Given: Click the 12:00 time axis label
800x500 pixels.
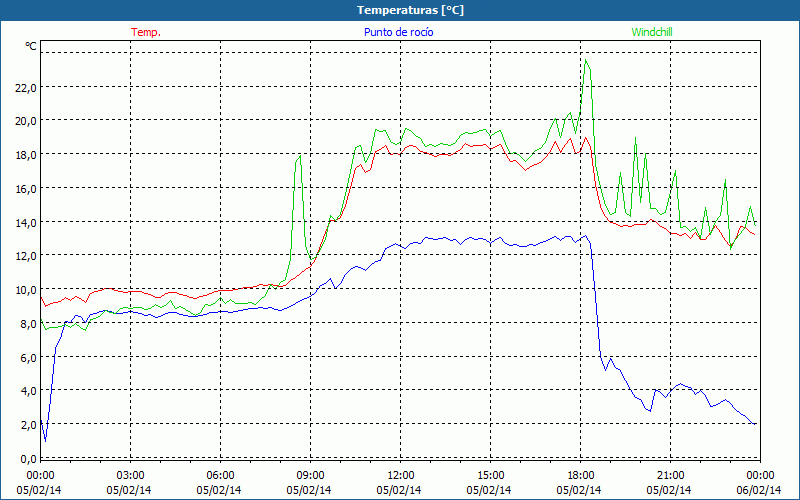Looking at the screenshot, I should [401, 476].
